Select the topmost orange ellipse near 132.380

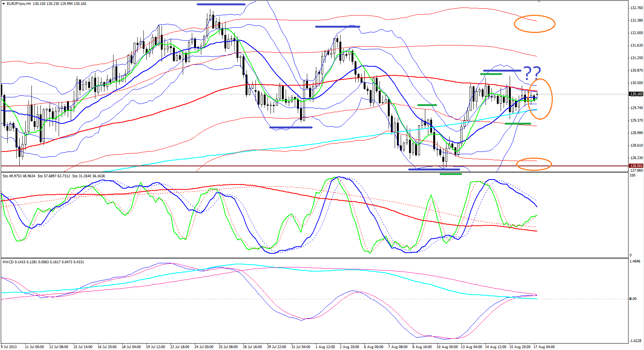[x=534, y=24]
